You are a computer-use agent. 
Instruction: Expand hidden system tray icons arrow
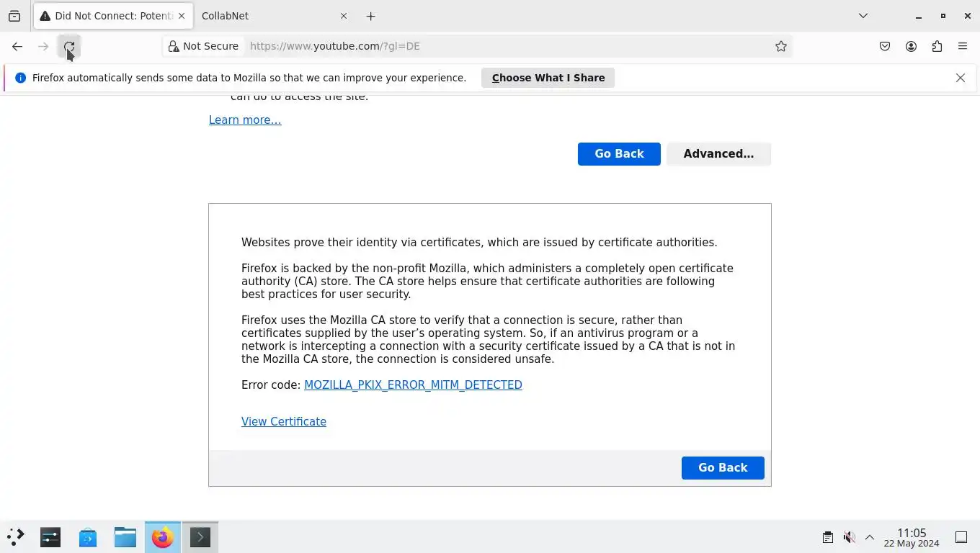(x=870, y=537)
